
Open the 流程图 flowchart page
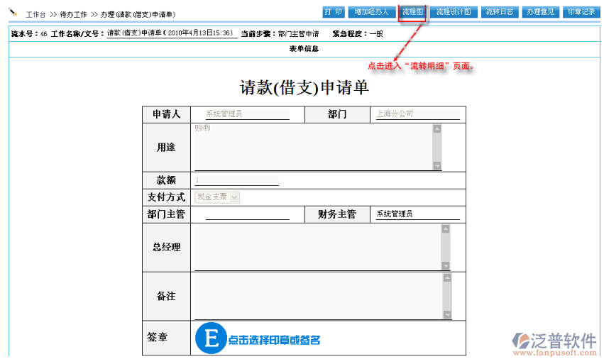pyautogui.click(x=412, y=12)
